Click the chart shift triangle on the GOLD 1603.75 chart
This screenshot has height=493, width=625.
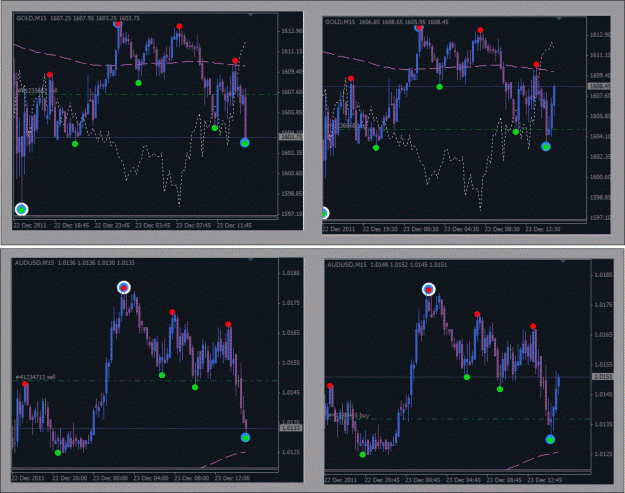pyautogui.click(x=250, y=15)
